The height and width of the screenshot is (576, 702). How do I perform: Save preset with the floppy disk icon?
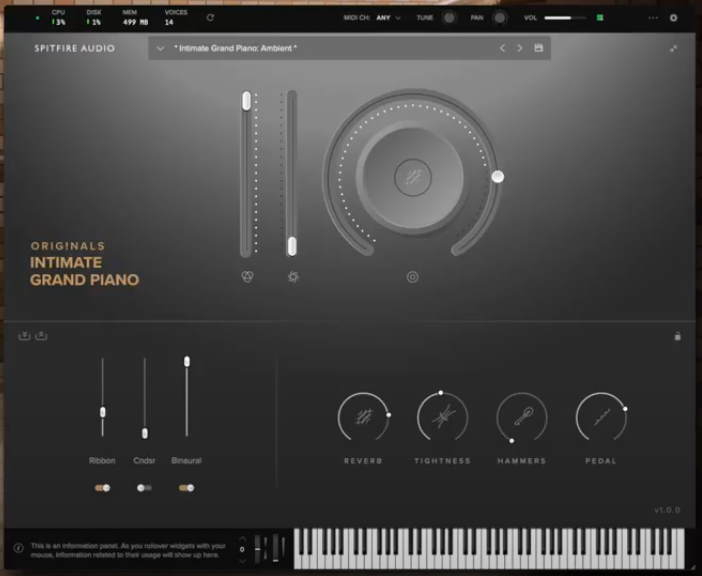click(x=539, y=47)
